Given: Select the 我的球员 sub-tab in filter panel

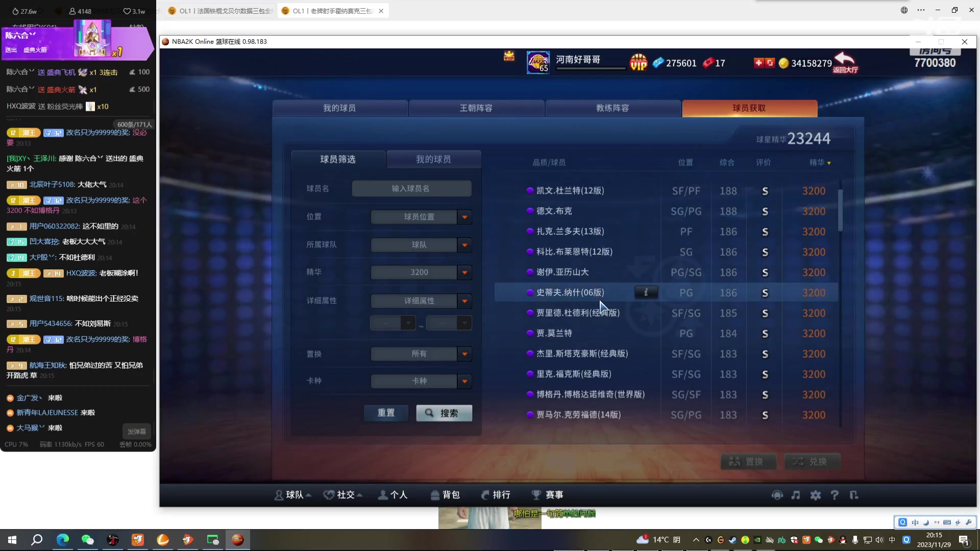Looking at the screenshot, I should [433, 159].
